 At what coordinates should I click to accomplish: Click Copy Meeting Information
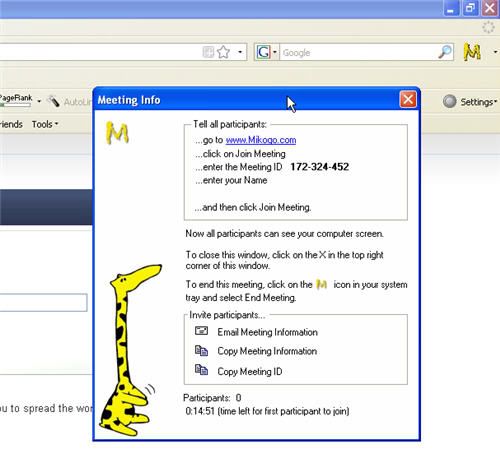point(267,351)
